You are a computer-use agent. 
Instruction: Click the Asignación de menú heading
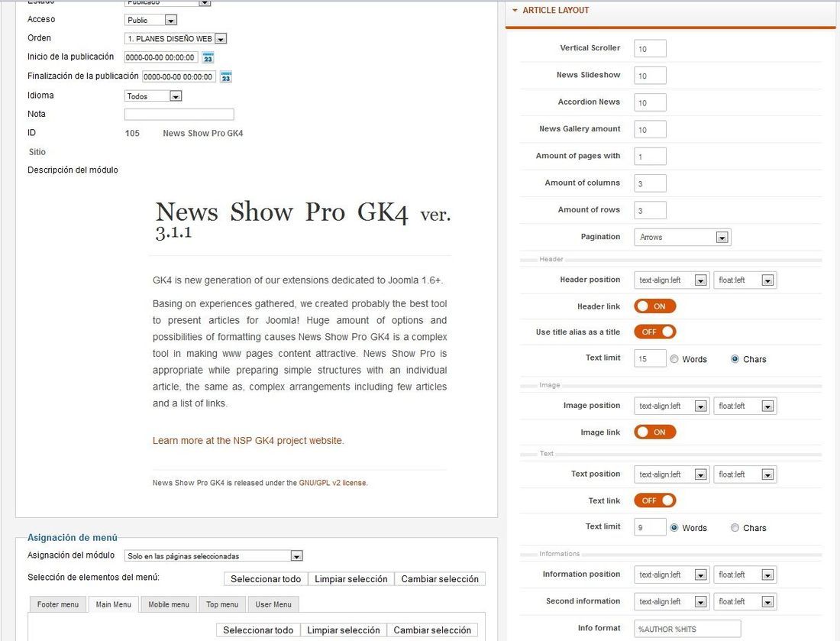point(73,538)
